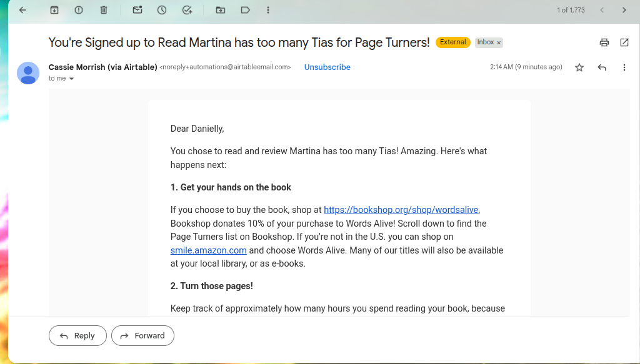Open the Move to folder menu
Screen dimensions: 640x364
221,10
